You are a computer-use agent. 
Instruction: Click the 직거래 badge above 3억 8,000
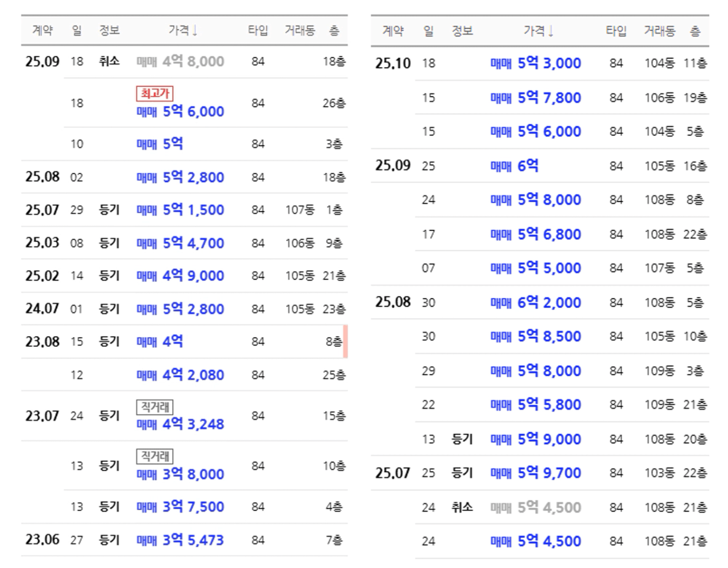click(155, 456)
